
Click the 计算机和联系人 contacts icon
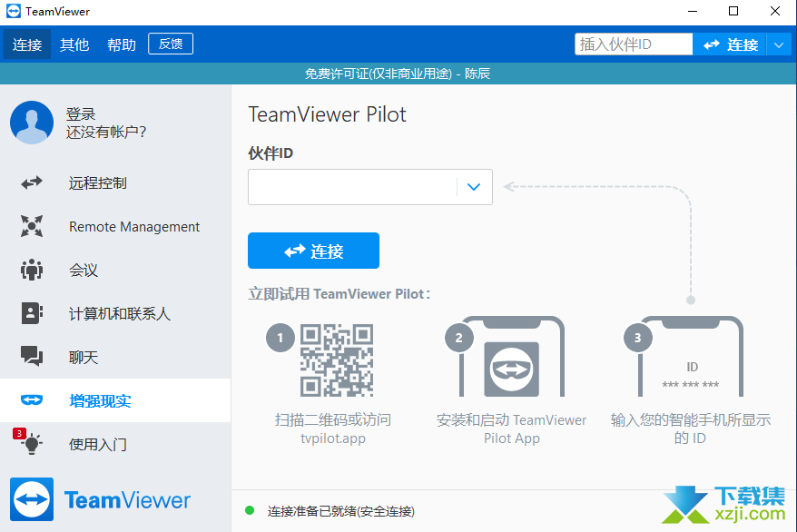32,313
